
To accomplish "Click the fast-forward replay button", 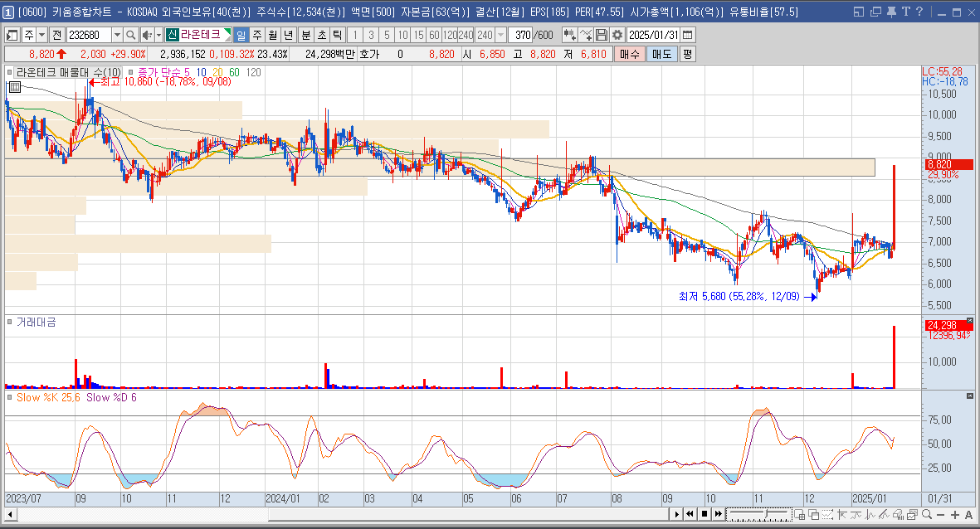I will point(718,515).
